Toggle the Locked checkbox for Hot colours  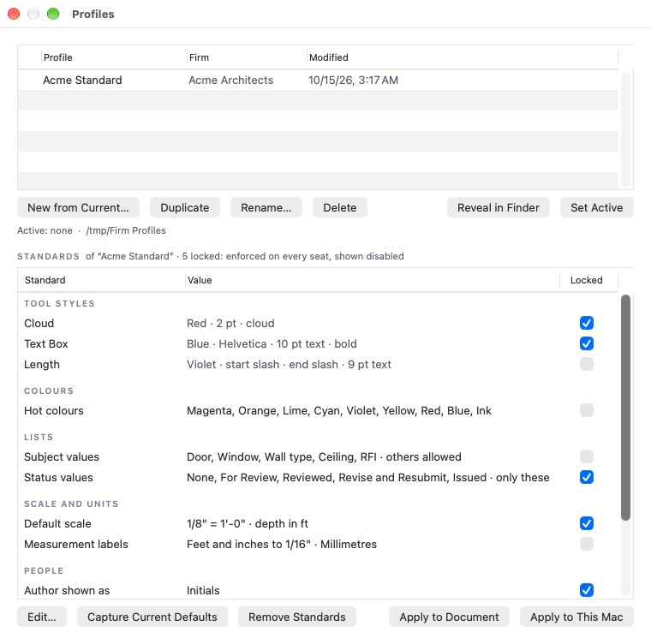(586, 410)
